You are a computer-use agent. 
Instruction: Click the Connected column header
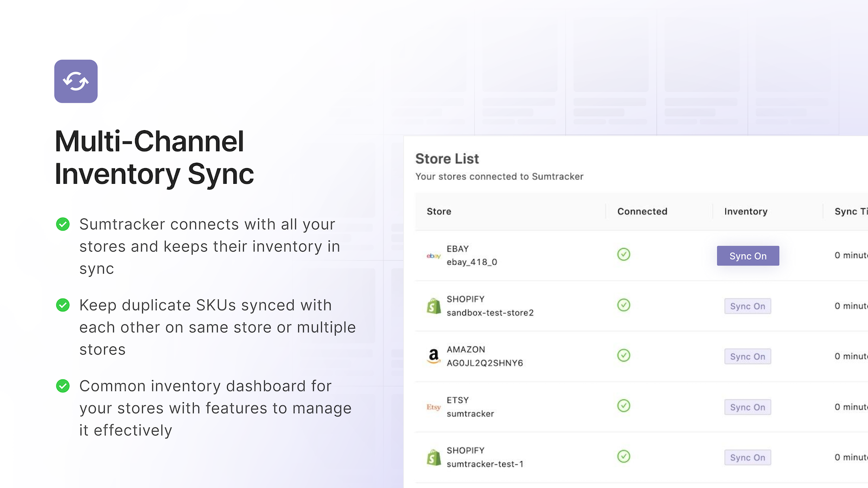642,211
